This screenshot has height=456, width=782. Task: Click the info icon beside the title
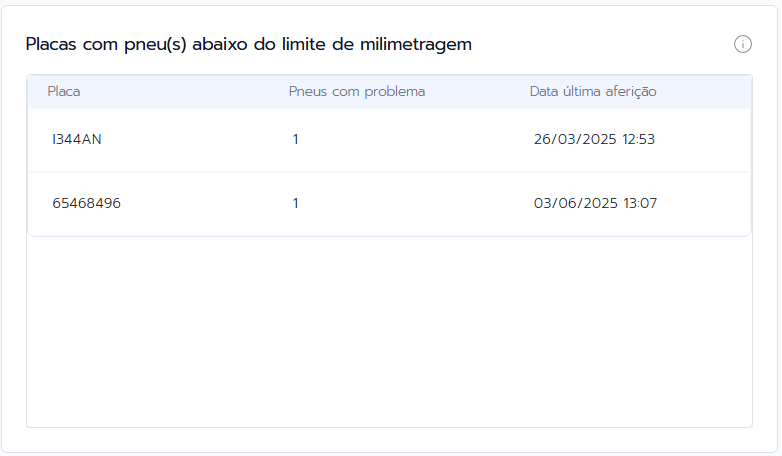(743, 44)
